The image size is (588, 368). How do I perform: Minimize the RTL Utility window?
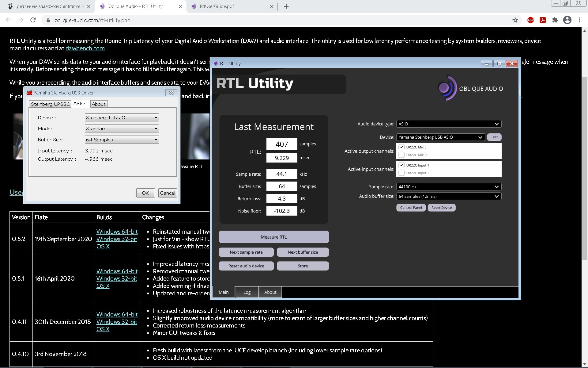487,63
